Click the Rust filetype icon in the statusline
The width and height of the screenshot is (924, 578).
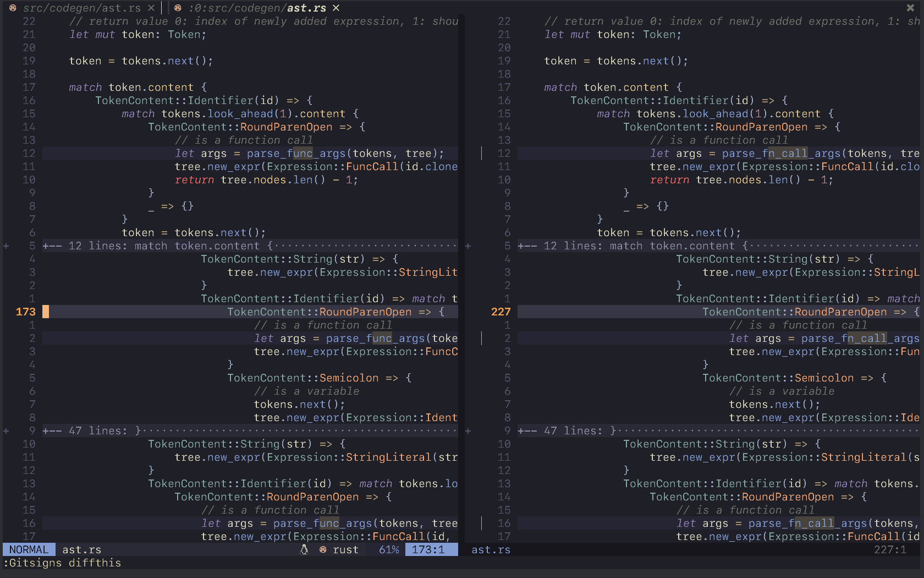click(323, 549)
